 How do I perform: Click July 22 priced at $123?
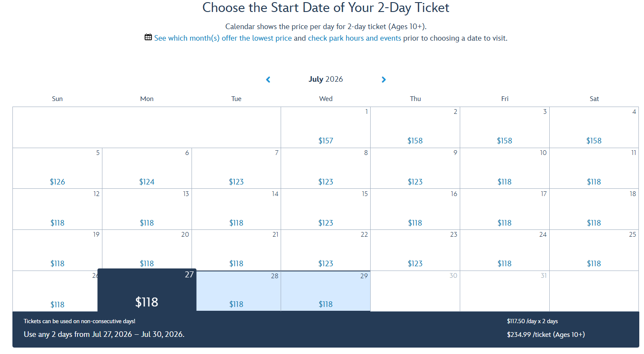326,250
